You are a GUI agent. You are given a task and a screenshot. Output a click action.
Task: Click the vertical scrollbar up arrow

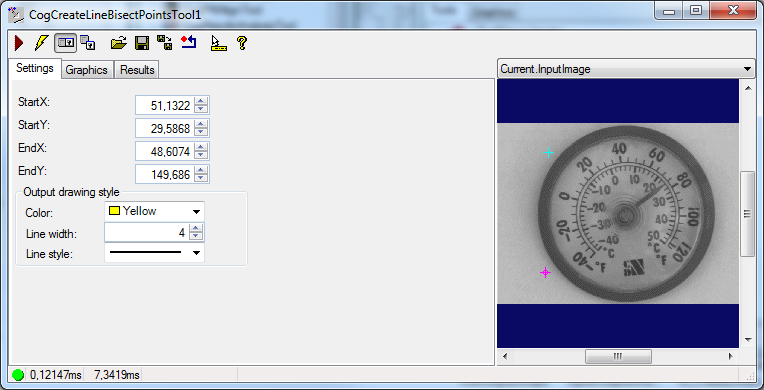tap(747, 88)
